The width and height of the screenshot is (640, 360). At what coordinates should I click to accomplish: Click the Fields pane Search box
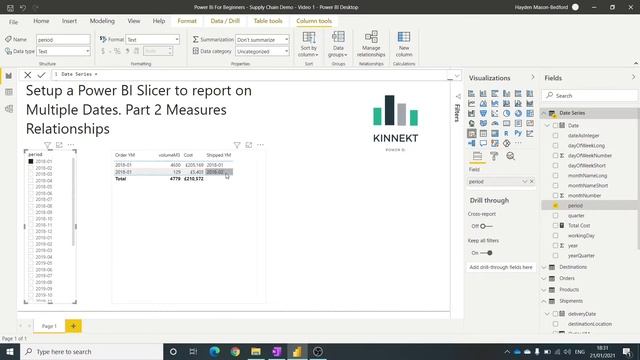point(589,96)
